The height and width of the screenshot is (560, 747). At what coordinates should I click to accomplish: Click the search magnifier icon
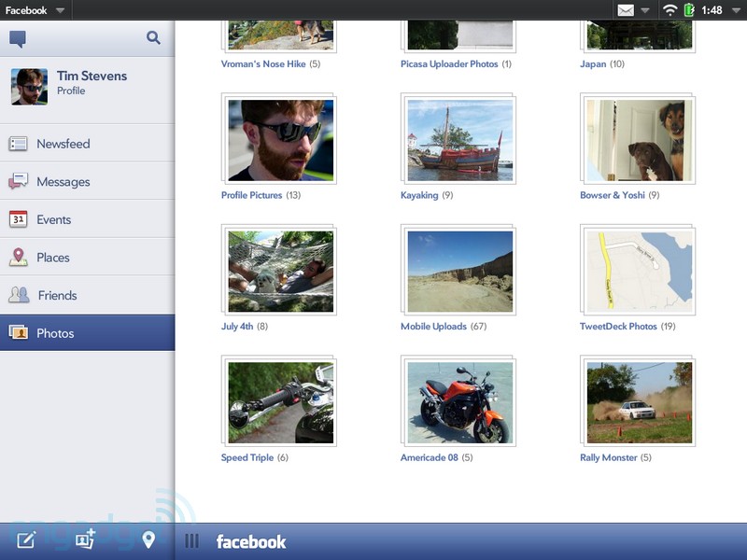point(153,37)
